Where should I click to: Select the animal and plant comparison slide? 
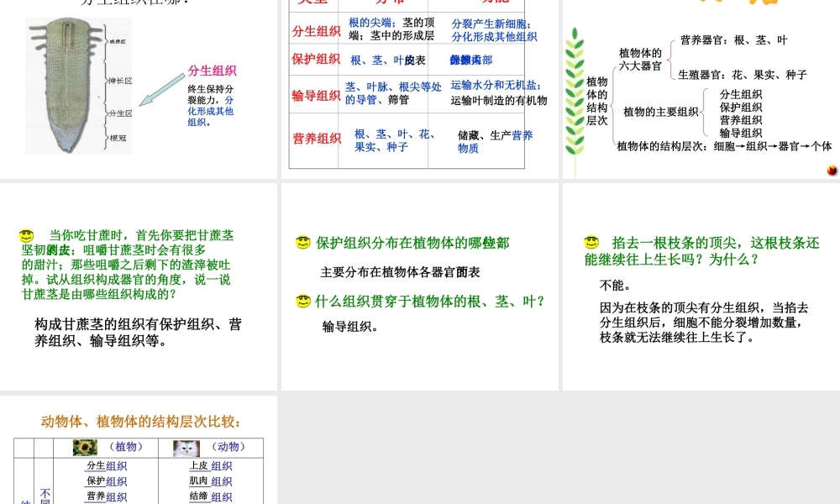[x=139, y=450]
